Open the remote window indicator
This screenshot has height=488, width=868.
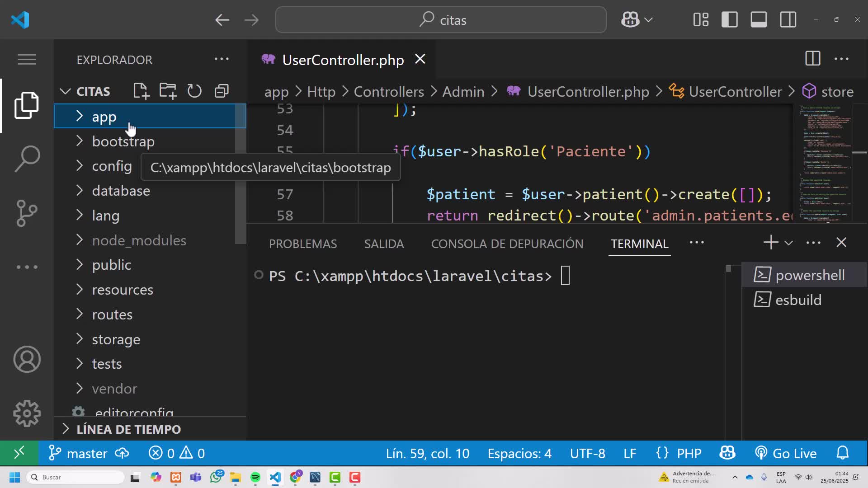pyautogui.click(x=19, y=453)
